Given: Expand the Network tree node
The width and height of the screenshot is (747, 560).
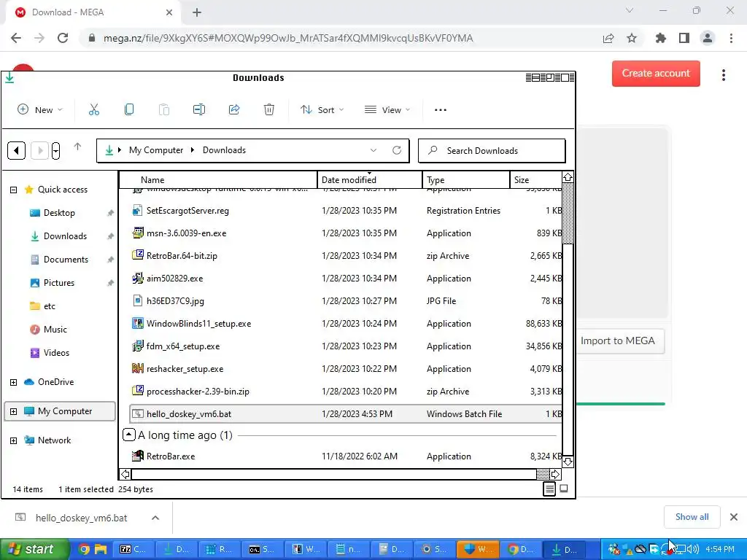Looking at the screenshot, I should (x=13, y=440).
